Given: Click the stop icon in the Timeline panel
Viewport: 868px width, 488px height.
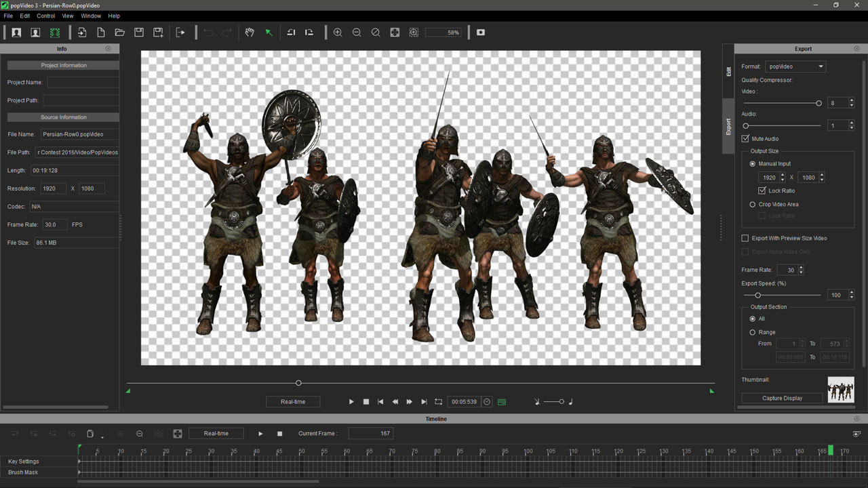Looking at the screenshot, I should click(279, 434).
